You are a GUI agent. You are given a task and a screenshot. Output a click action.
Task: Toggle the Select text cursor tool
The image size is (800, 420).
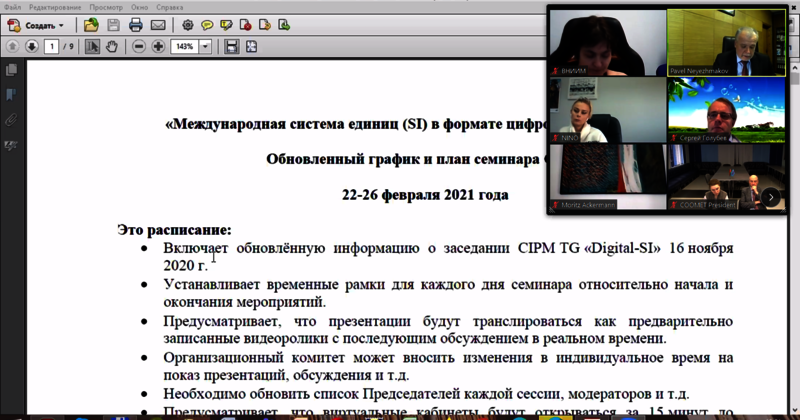(93, 46)
